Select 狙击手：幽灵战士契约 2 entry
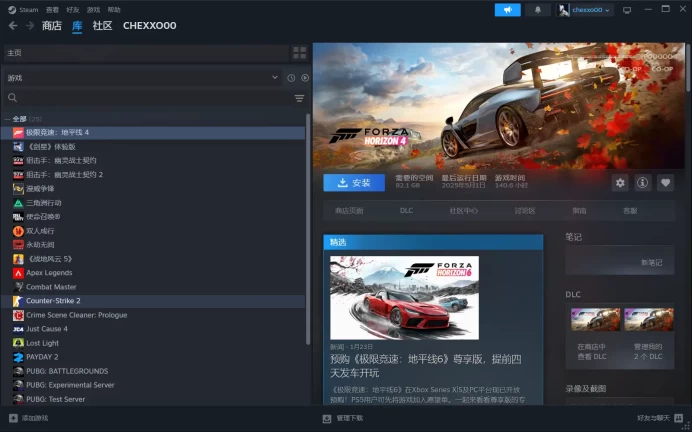Viewport: 692px width, 432px height. point(153,175)
